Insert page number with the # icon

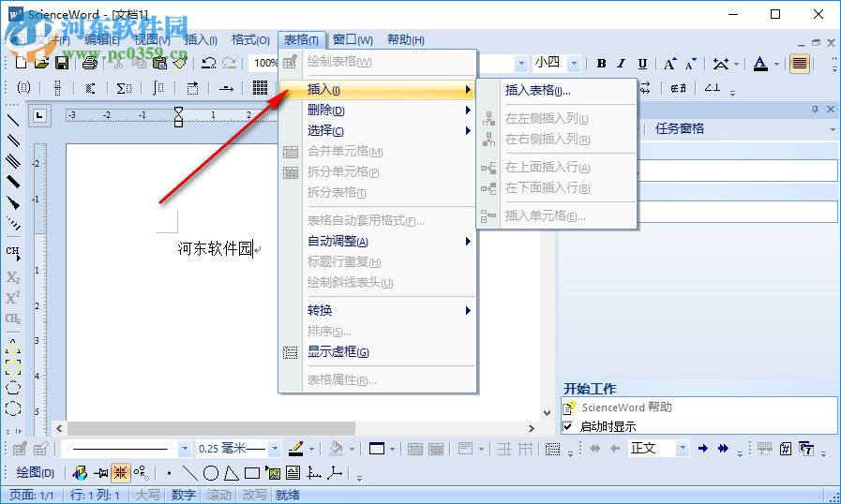pyautogui.click(x=786, y=448)
